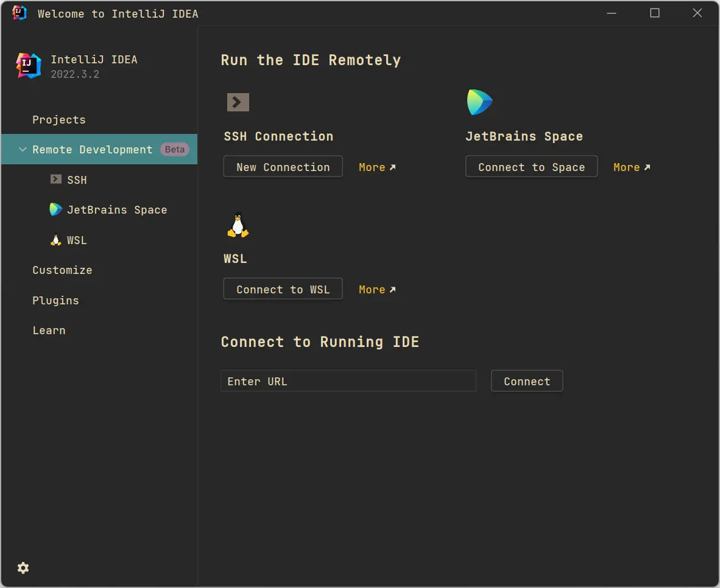Click the 2022.3.2 version text
This screenshot has height=588, width=720.
(x=75, y=74)
